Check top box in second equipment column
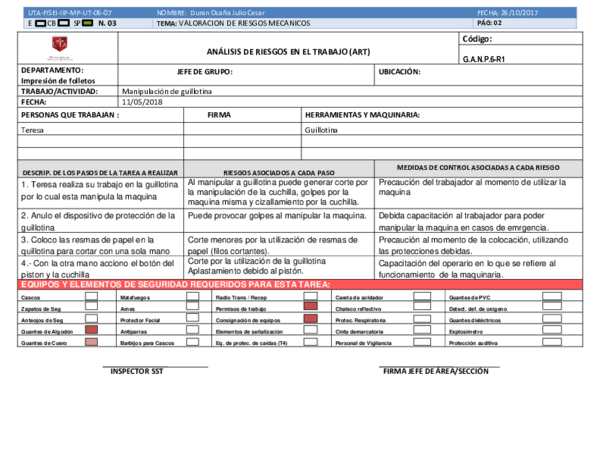This screenshot has width=600, height=464. click(192, 296)
